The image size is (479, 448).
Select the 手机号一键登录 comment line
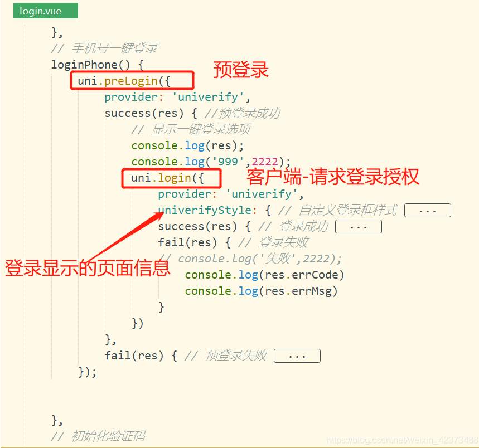[x=104, y=48]
